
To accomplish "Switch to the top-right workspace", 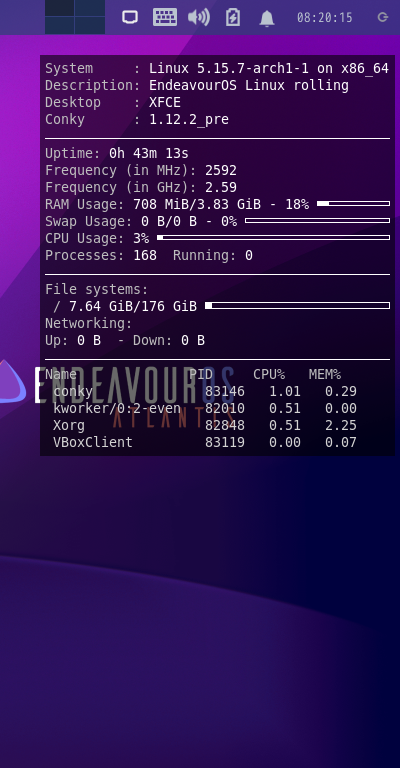I will pyautogui.click(x=90, y=8).
